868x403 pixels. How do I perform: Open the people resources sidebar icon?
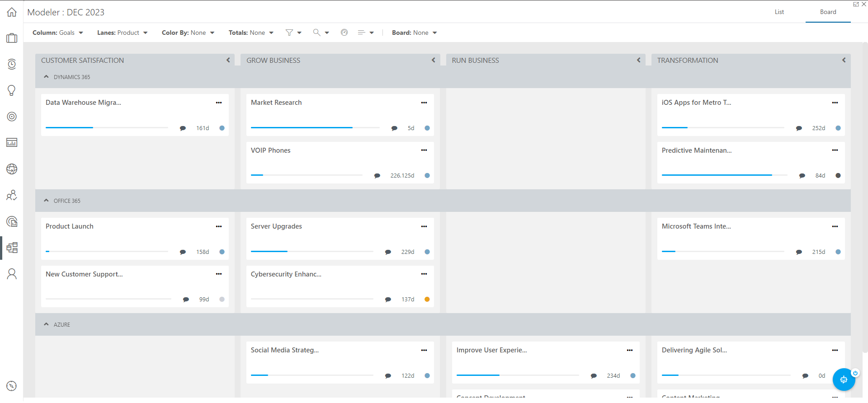[12, 195]
